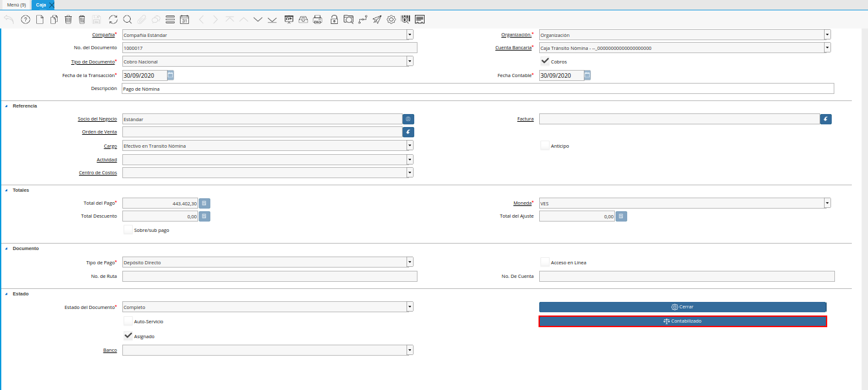
Task: Click the second trash can delete selection icon
Action: pos(82,19)
